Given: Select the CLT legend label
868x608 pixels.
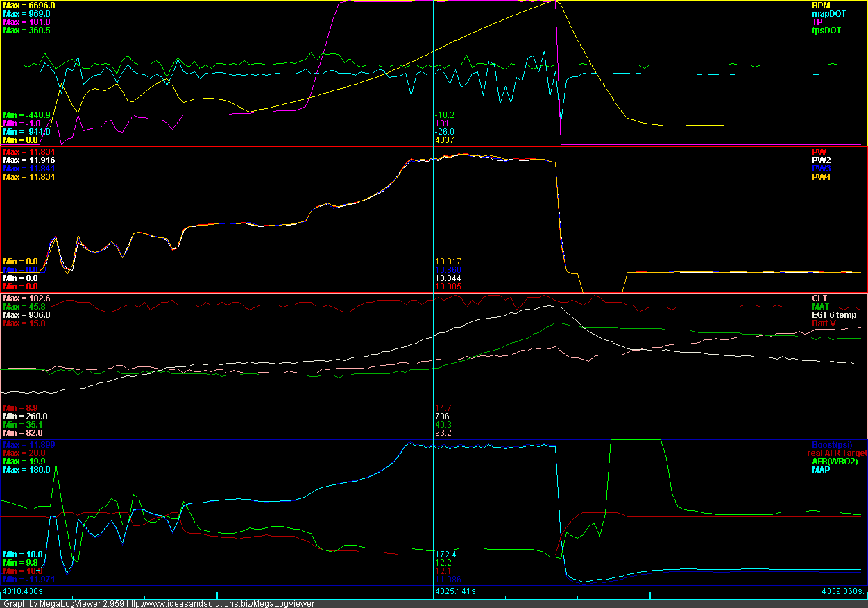Looking at the screenshot, I should [819, 298].
